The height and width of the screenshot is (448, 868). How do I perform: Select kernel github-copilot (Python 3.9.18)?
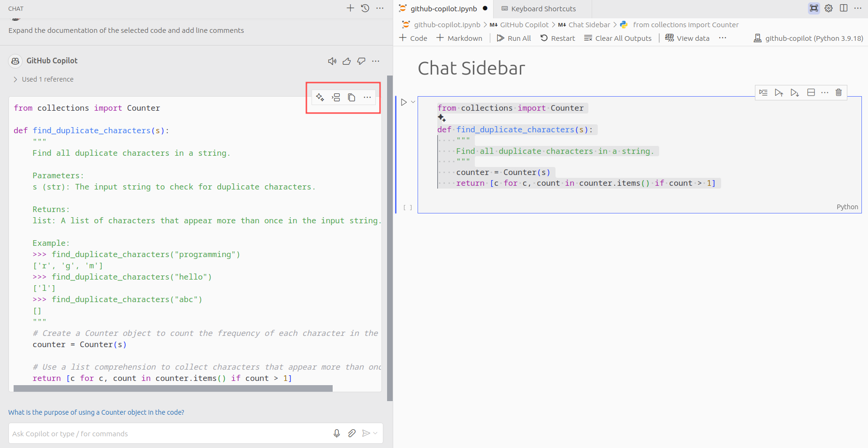(x=808, y=38)
